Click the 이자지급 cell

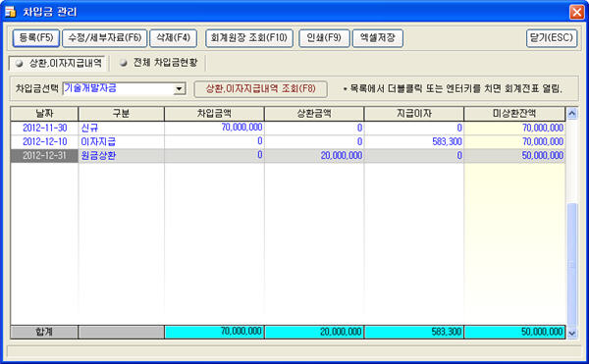[121, 142]
